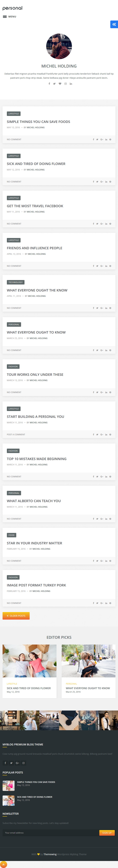
Task: Click the OLDER POSTS button
Action: (16, 616)
